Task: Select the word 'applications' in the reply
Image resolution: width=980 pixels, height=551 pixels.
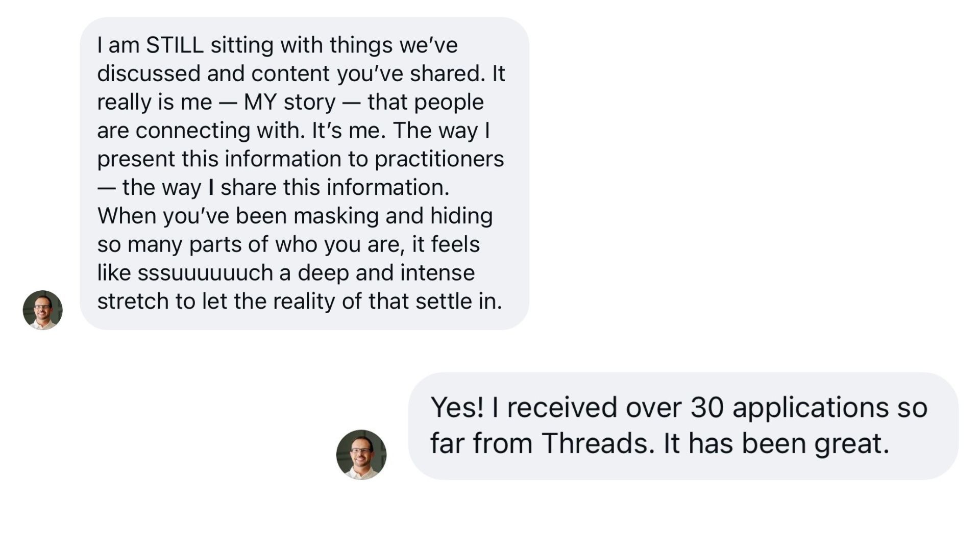Action: click(810, 408)
